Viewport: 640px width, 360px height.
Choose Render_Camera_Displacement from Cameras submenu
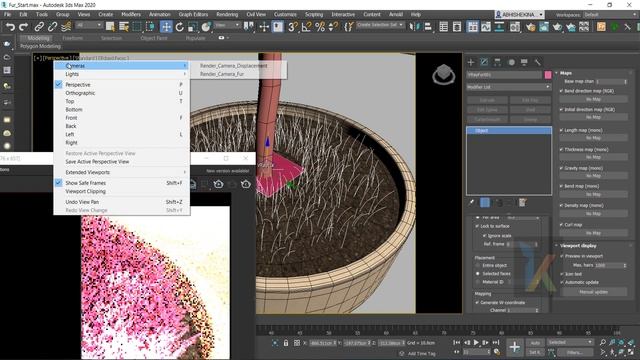233,66
